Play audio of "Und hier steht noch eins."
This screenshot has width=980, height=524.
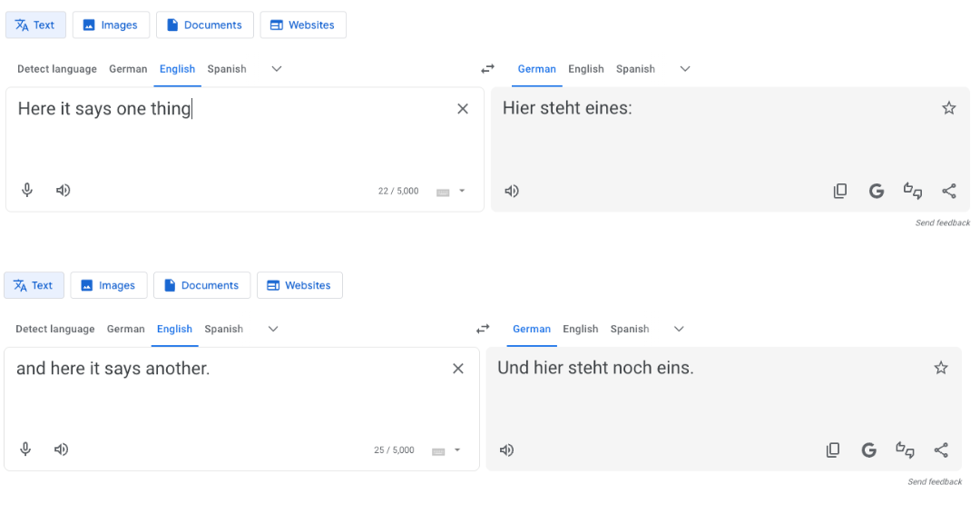[507, 450]
